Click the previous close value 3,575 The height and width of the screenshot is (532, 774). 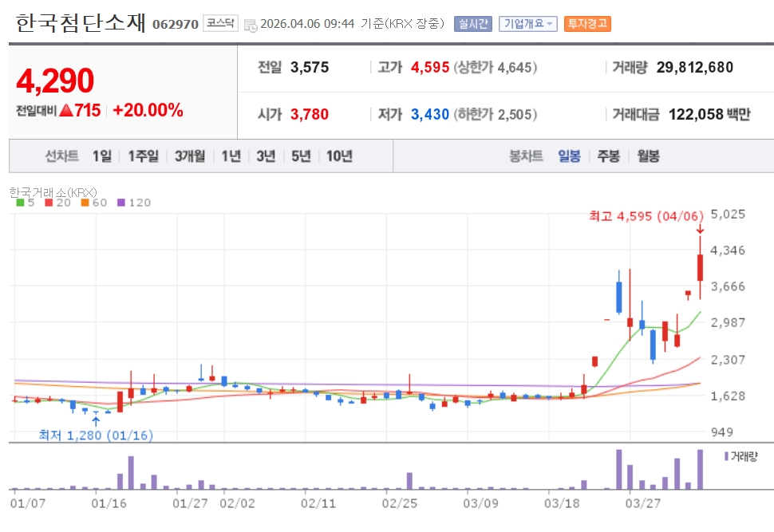[310, 68]
